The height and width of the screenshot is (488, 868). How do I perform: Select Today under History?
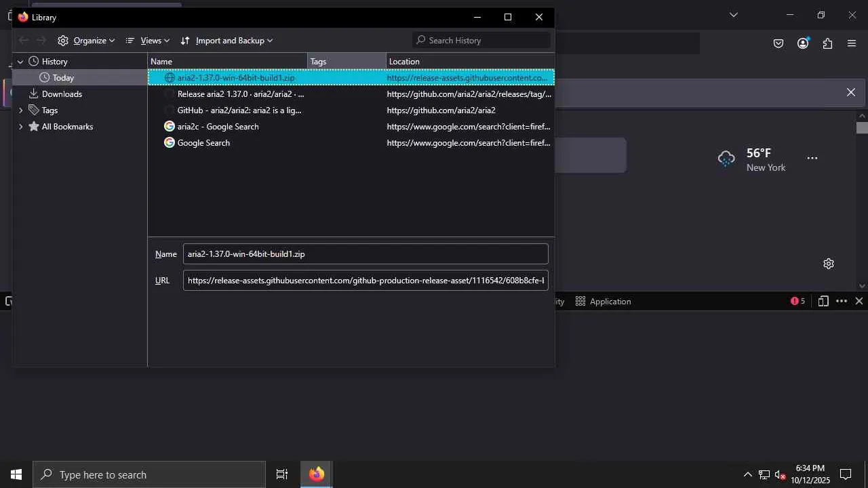pyautogui.click(x=80, y=78)
